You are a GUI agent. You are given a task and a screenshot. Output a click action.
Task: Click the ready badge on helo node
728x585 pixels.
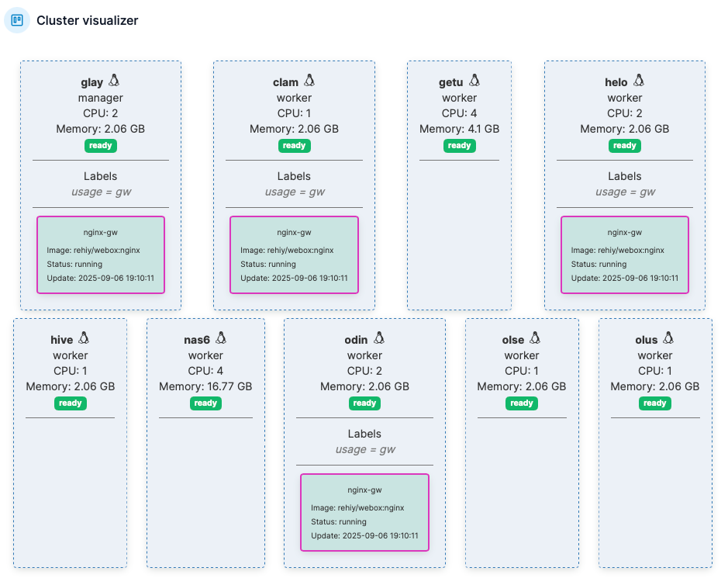click(624, 145)
